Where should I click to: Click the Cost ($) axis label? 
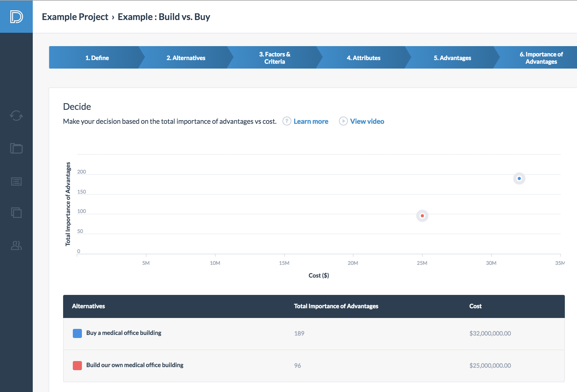pyautogui.click(x=319, y=275)
